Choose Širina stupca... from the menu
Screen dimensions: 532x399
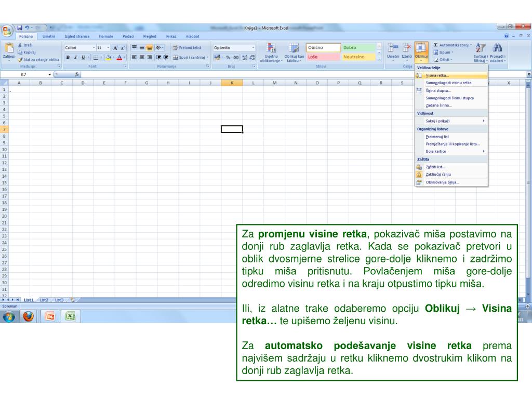coord(451,90)
